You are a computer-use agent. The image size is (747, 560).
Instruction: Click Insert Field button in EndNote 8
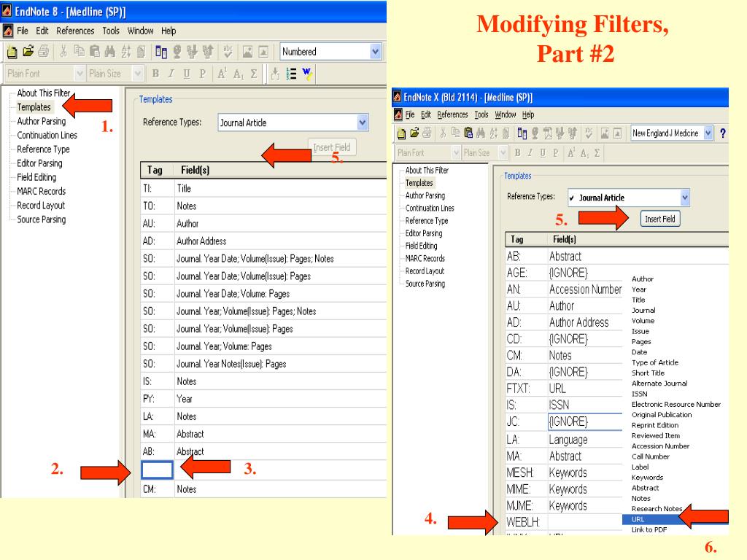332,147
